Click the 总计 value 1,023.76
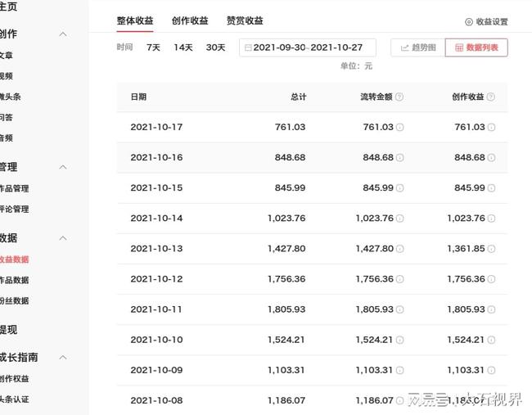The image size is (532, 415). 286,219
